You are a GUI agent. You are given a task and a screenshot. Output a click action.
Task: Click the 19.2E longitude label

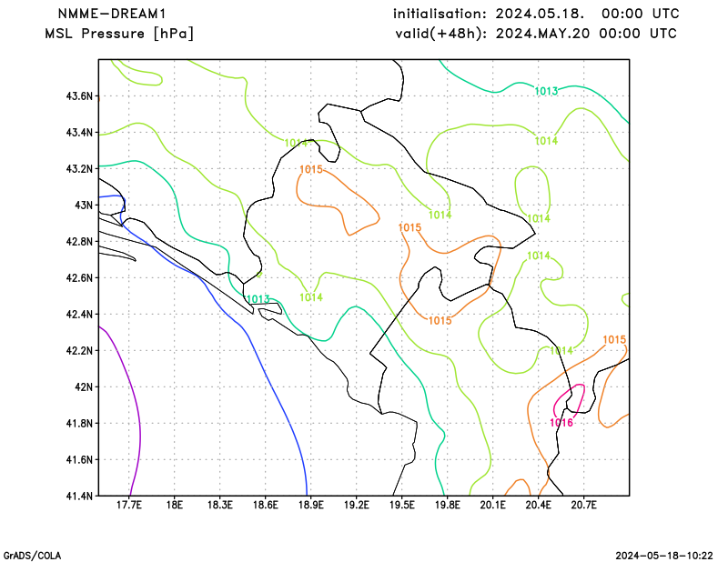(x=357, y=505)
